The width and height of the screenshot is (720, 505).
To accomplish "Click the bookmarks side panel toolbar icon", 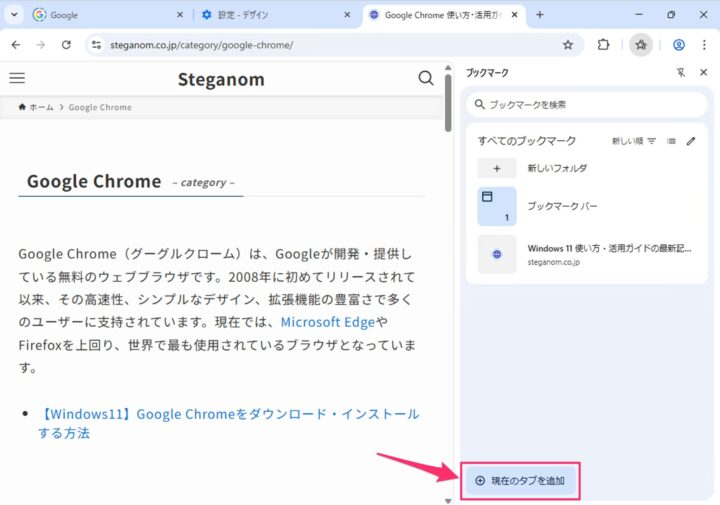I will [x=641, y=45].
